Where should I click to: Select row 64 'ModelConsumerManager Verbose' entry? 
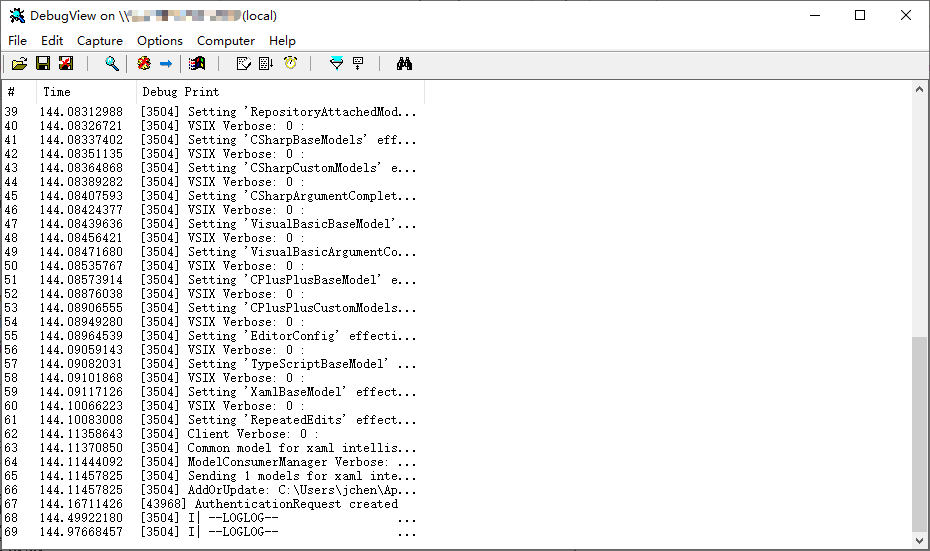coord(211,462)
